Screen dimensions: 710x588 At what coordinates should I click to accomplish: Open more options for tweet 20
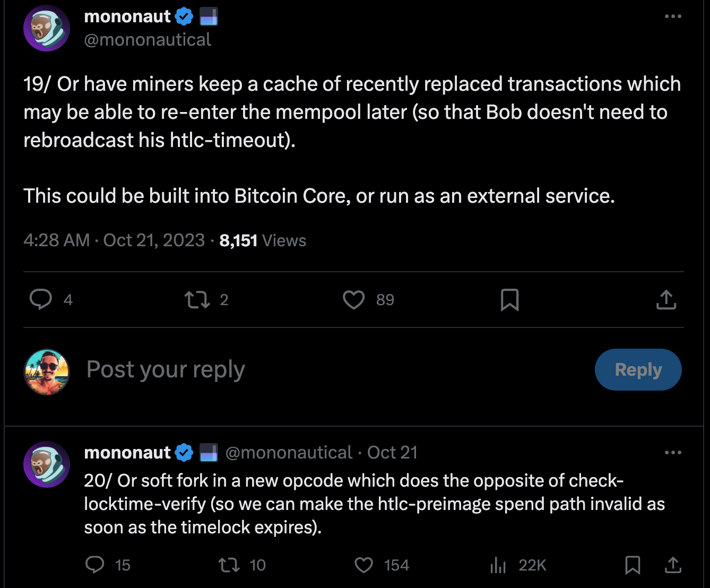(x=673, y=453)
